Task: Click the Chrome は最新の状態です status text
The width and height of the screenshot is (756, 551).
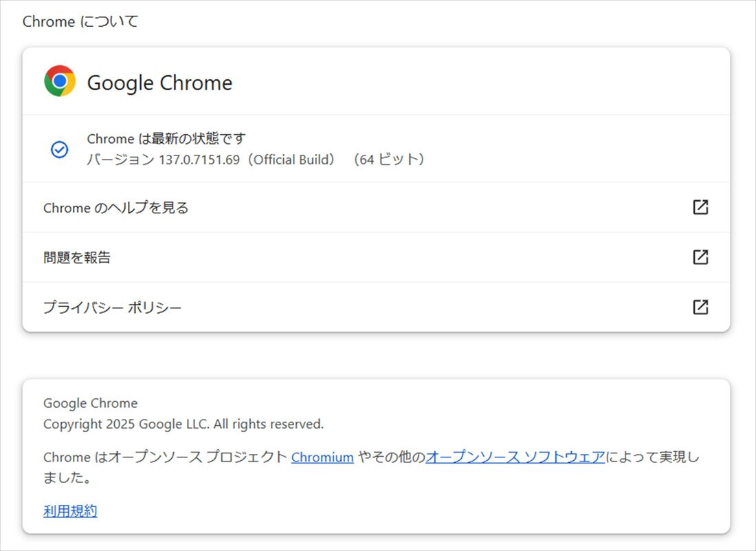Action: [x=166, y=139]
